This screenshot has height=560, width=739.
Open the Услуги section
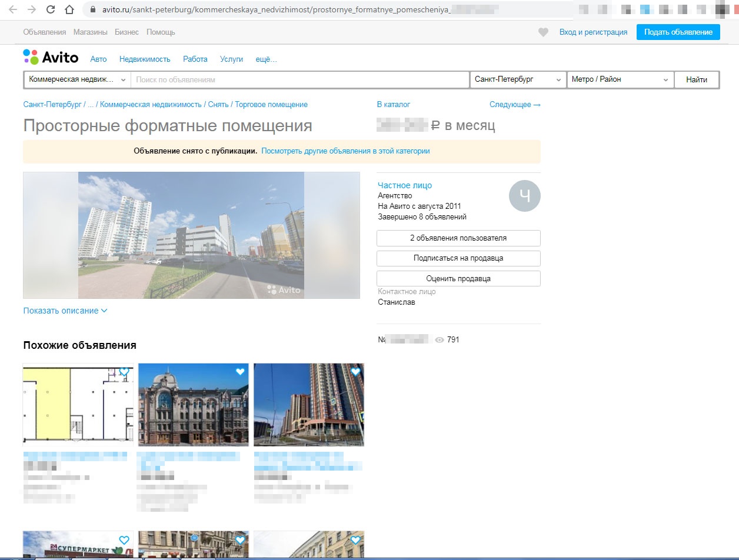(x=231, y=59)
